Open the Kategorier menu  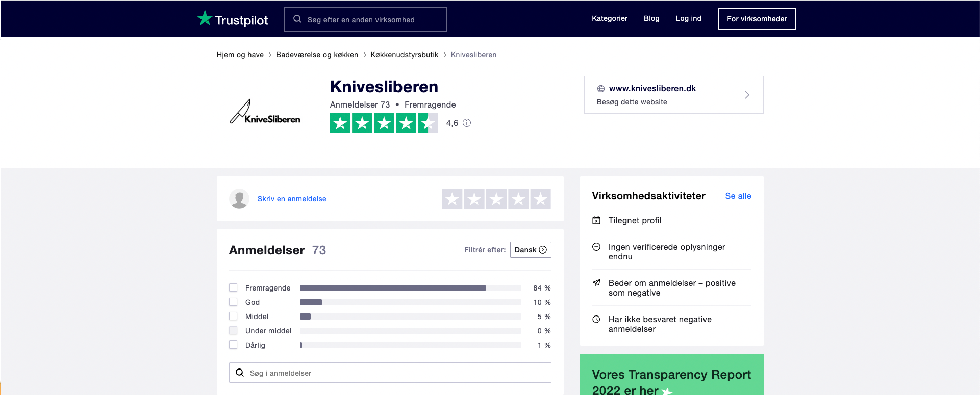pyautogui.click(x=610, y=18)
